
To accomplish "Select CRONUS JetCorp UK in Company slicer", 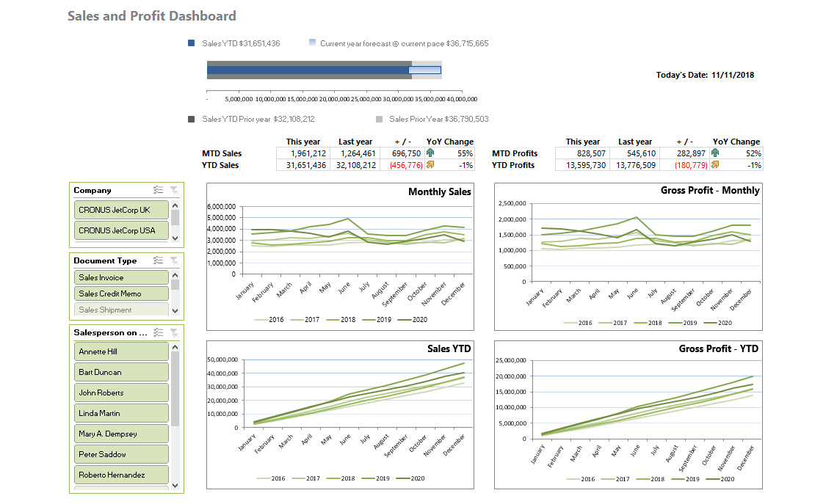I will [121, 210].
